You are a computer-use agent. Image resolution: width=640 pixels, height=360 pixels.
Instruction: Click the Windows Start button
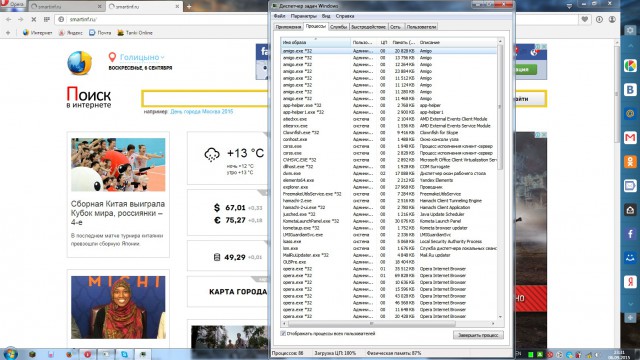pyautogui.click(x=10, y=353)
